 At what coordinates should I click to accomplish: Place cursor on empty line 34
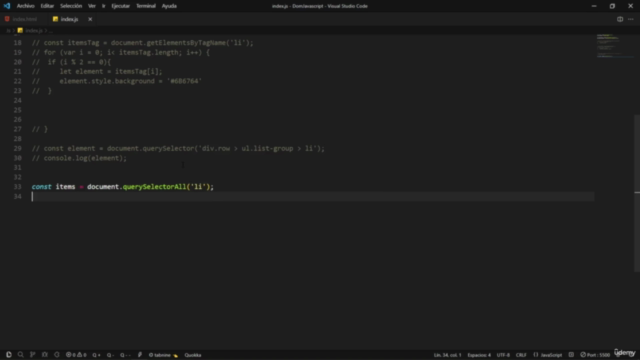313,197
